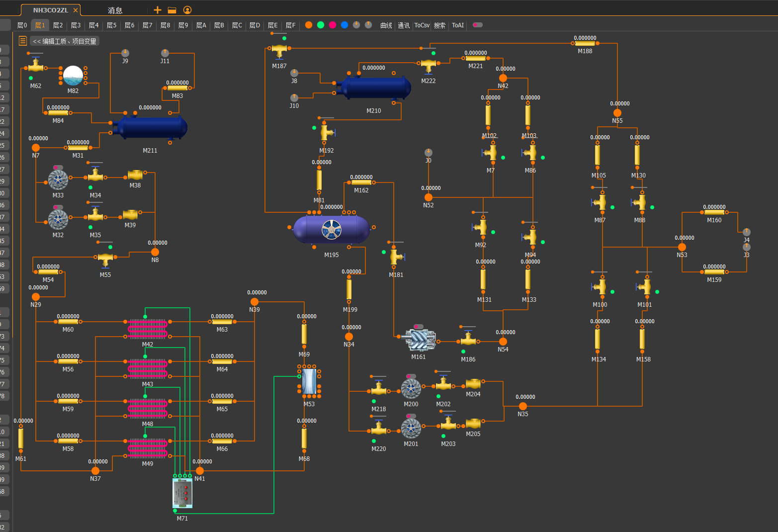778x532 pixels.
Task: Click the user account icon
Action: click(187, 10)
